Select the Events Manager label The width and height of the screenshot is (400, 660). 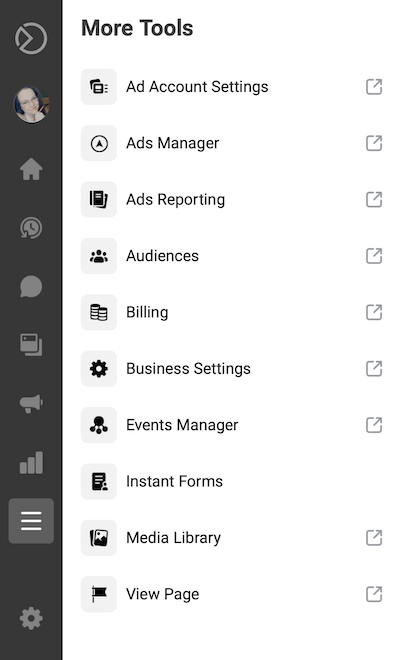click(182, 425)
